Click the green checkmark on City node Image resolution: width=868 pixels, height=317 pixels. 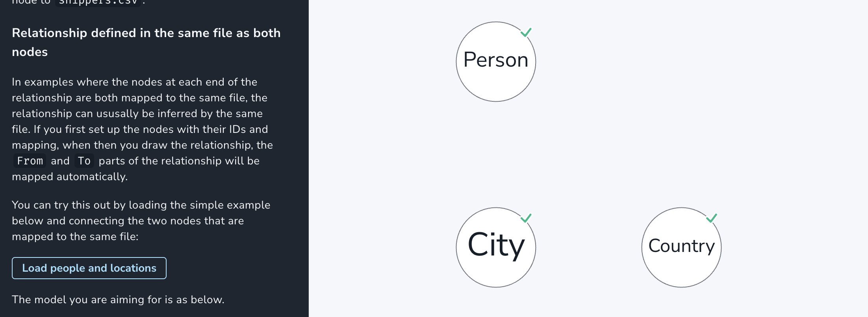[526, 218]
